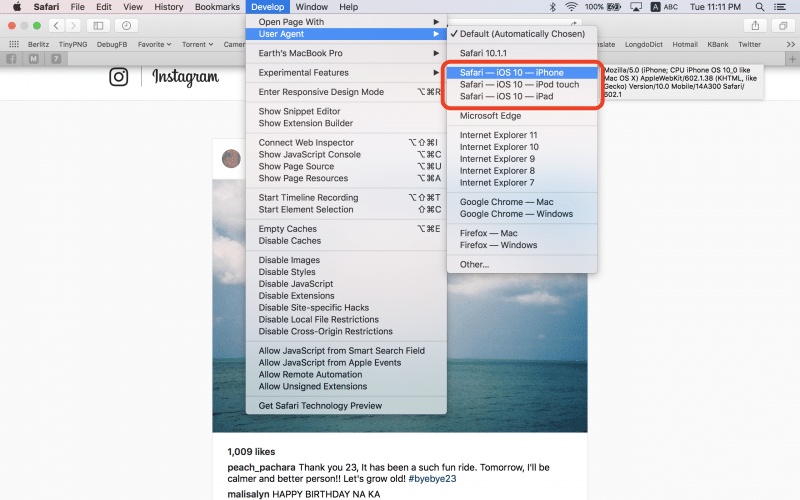
Task: Add a new tab with plus button
Action: pyautogui.click(x=792, y=59)
